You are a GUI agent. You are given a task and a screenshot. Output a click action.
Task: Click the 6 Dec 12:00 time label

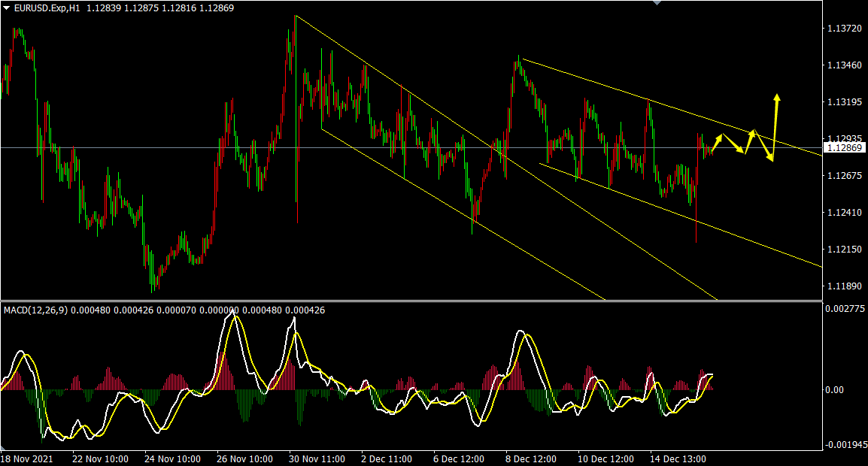[458, 458]
